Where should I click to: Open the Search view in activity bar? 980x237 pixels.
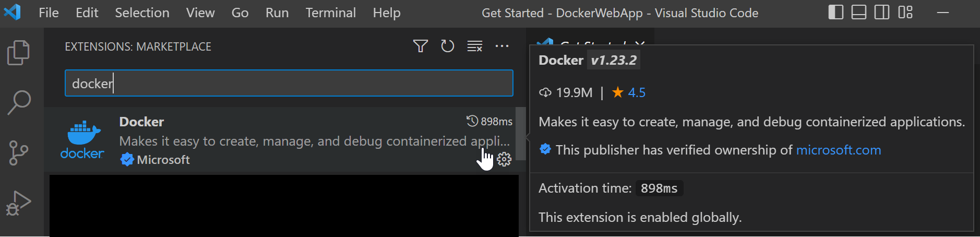pyautogui.click(x=19, y=102)
